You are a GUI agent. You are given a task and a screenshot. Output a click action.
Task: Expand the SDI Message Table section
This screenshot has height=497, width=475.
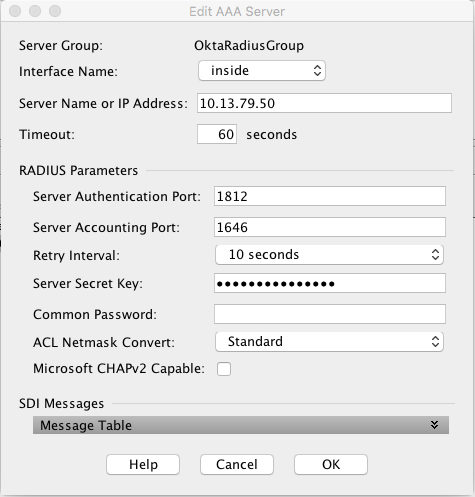(x=241, y=425)
